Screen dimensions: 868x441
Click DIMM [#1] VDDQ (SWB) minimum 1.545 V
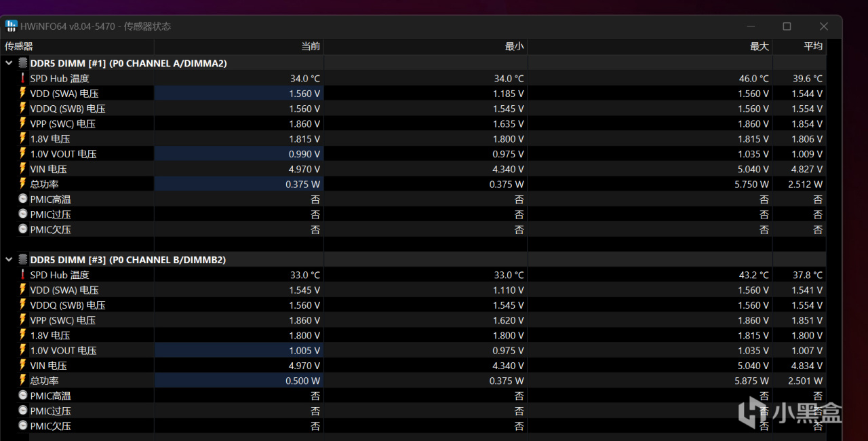point(508,109)
